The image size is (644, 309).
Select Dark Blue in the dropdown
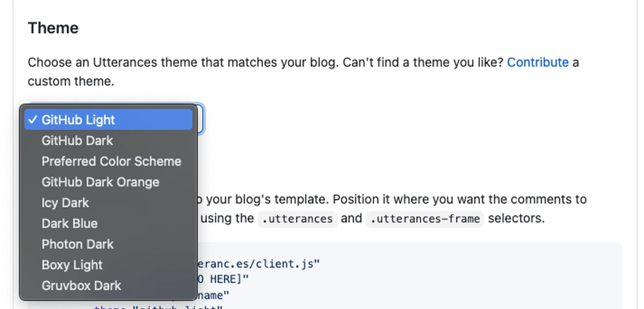109,223
